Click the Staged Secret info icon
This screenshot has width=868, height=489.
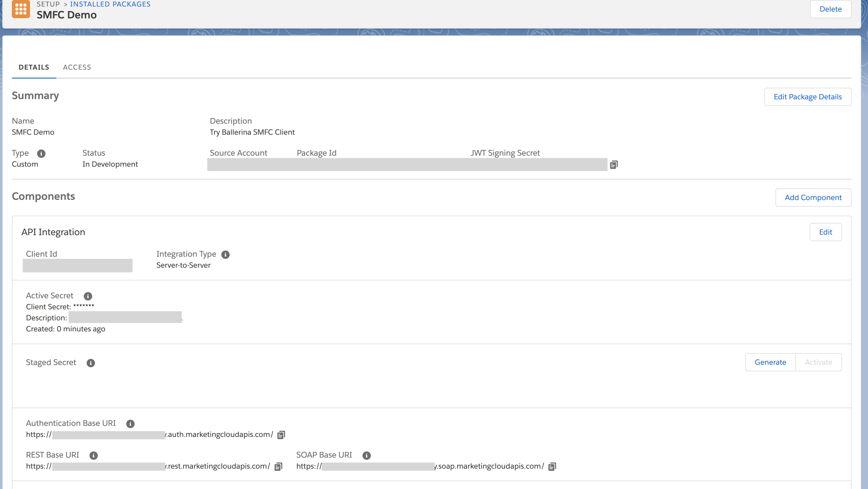click(x=91, y=363)
